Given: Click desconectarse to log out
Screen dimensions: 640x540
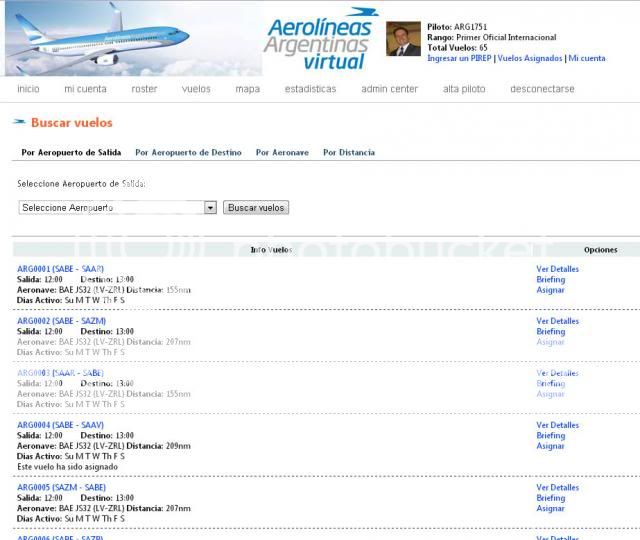Looking at the screenshot, I should point(542,89).
